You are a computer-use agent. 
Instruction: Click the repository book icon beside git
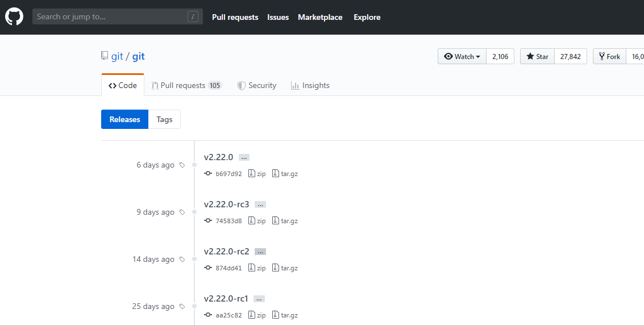(x=105, y=56)
